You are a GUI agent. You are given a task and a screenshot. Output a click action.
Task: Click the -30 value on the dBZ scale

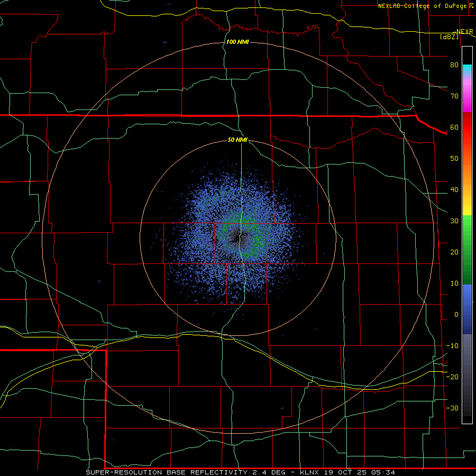coord(452,408)
